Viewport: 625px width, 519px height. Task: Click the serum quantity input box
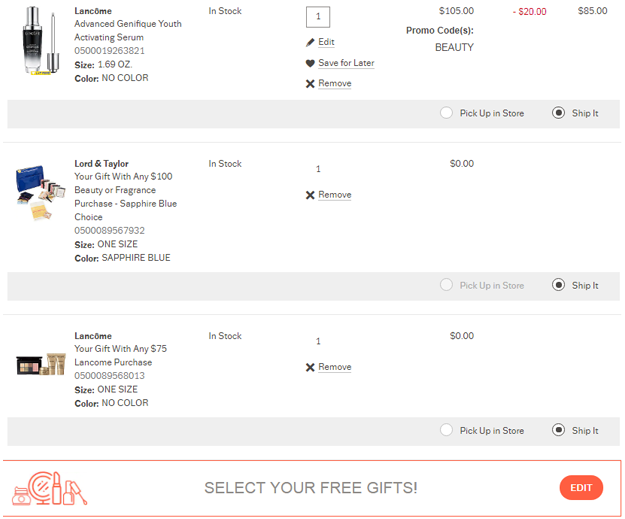click(318, 17)
